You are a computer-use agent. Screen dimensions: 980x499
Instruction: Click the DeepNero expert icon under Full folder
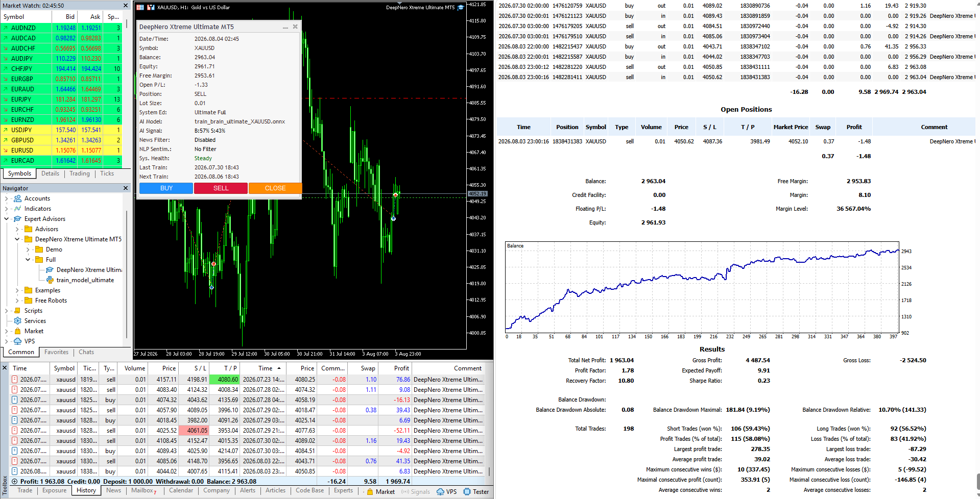click(x=50, y=270)
